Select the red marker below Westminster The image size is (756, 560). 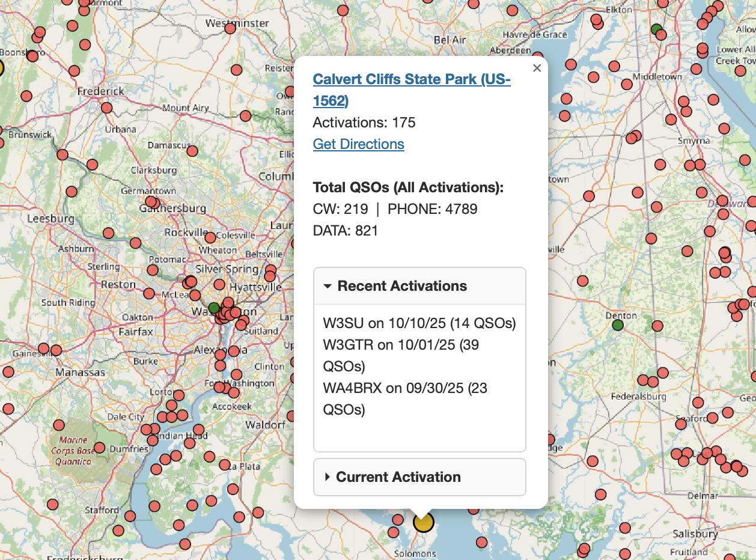pos(236,69)
